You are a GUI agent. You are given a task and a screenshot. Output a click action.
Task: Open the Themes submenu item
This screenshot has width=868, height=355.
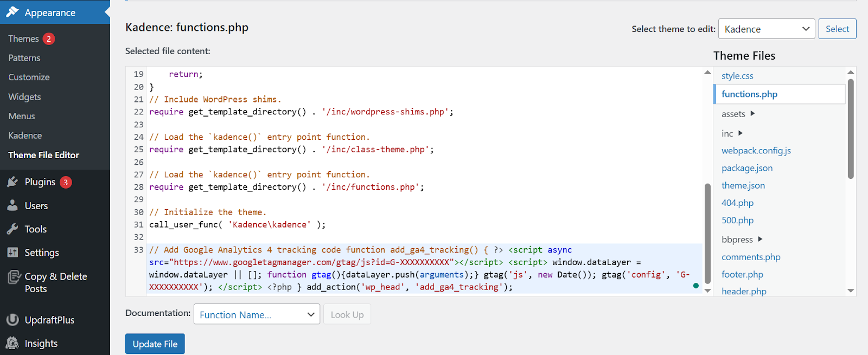23,38
